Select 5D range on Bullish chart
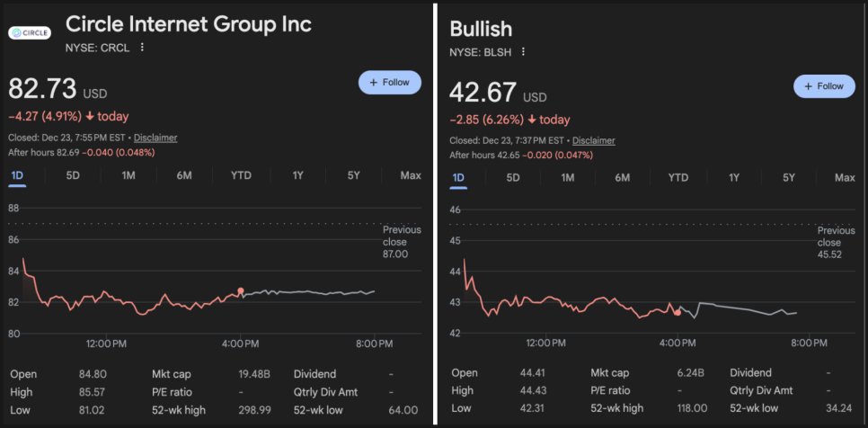Image resolution: width=868 pixels, height=428 pixels. coord(513,177)
